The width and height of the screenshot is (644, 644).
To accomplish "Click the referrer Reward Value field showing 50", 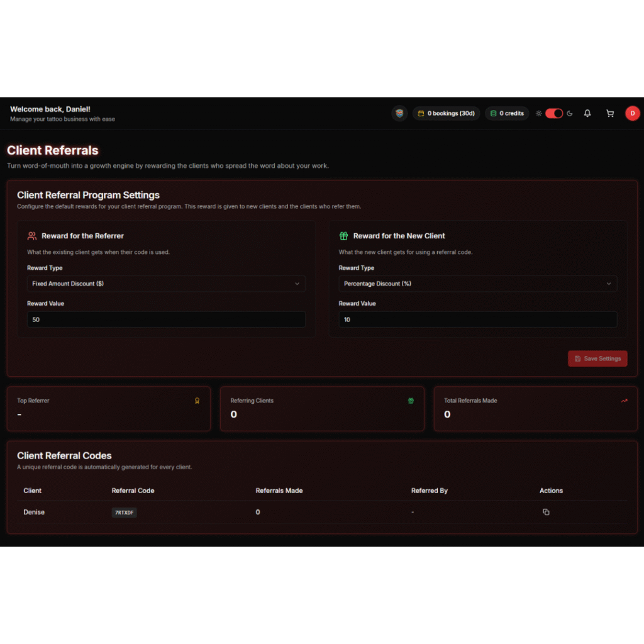I will point(166,319).
